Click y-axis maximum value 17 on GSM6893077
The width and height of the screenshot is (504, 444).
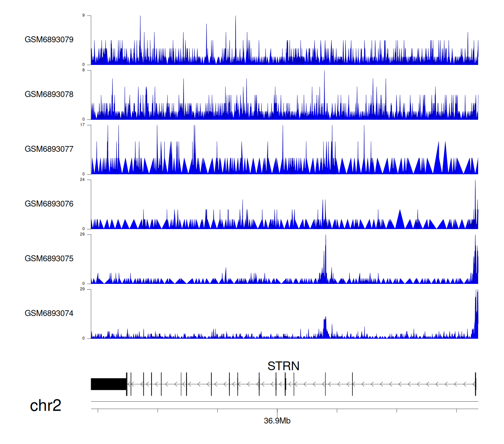tap(82, 125)
